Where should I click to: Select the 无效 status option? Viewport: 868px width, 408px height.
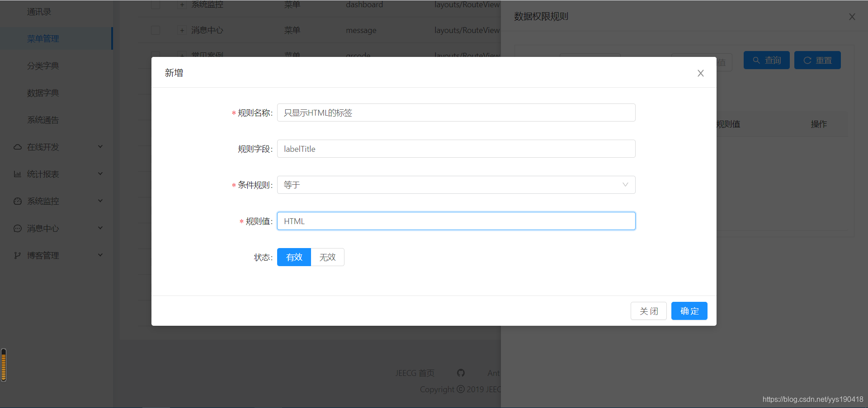(x=327, y=257)
